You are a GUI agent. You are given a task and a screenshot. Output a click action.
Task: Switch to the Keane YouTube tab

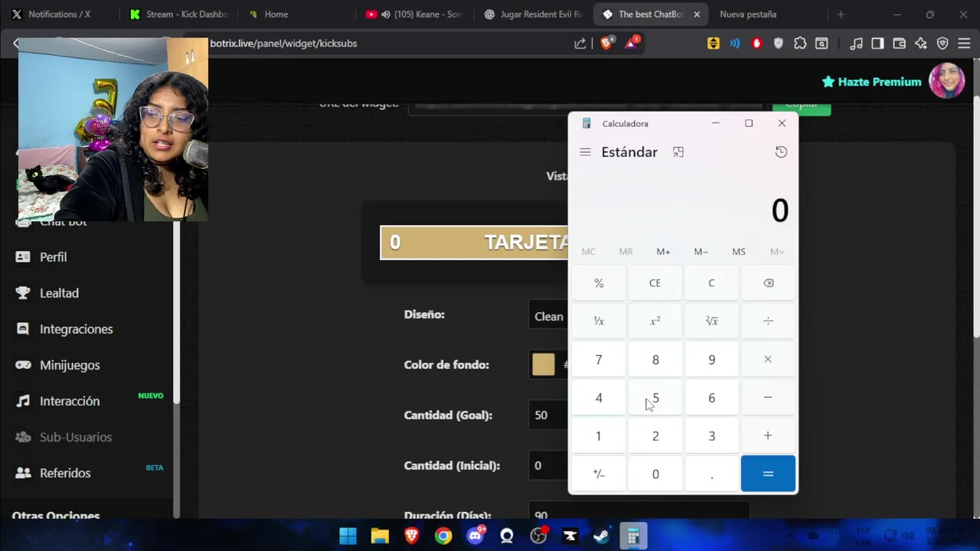coord(414,14)
